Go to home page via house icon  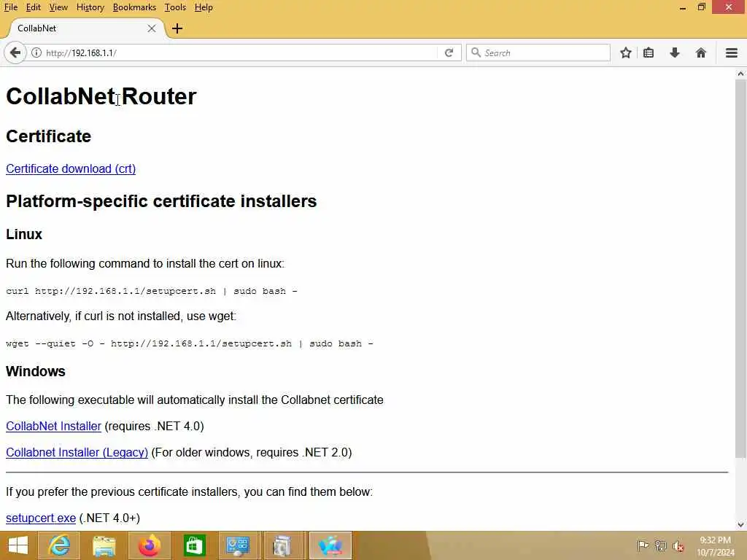[x=701, y=52]
